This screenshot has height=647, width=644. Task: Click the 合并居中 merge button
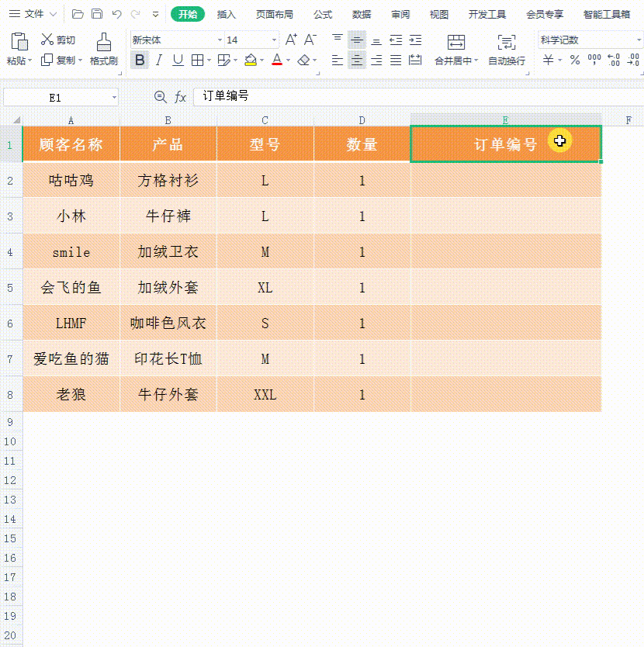tap(455, 50)
